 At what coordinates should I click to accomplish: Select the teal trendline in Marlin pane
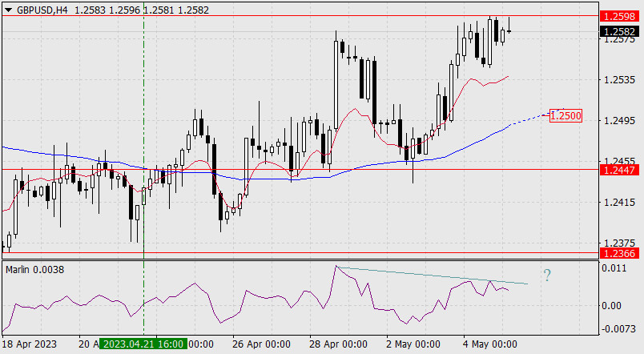432,276
